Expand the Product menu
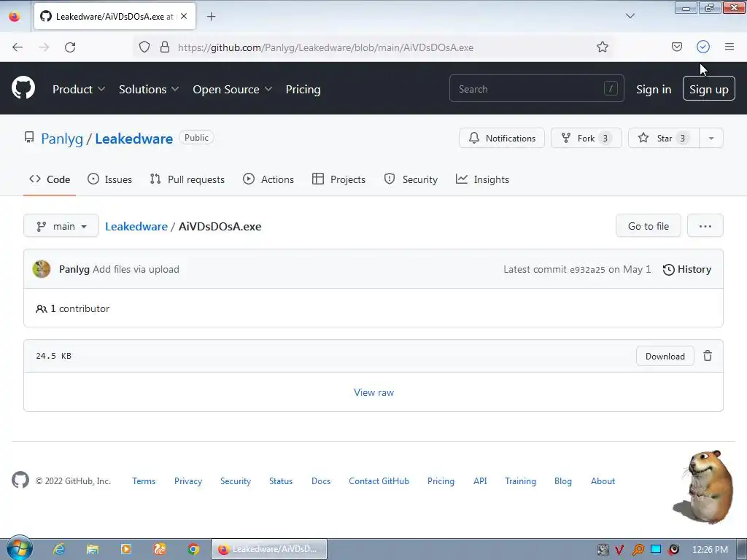 79,89
